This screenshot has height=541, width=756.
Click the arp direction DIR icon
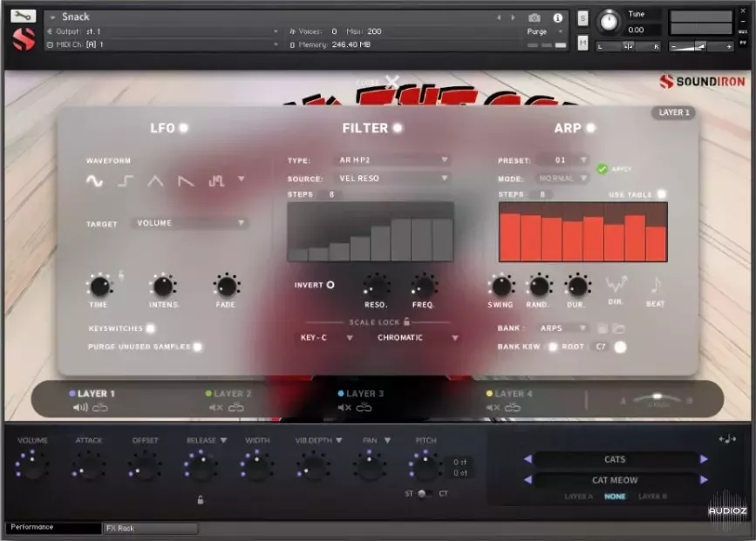616,284
